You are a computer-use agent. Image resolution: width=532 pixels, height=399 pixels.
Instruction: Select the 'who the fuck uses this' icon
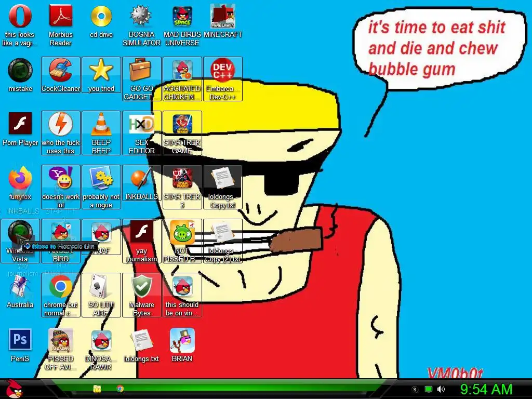(x=60, y=132)
